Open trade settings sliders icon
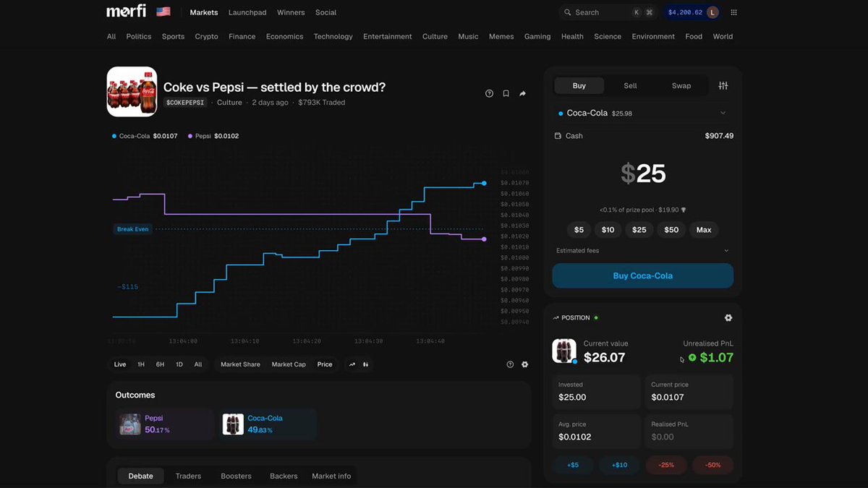This screenshot has height=488, width=868. (x=723, y=85)
